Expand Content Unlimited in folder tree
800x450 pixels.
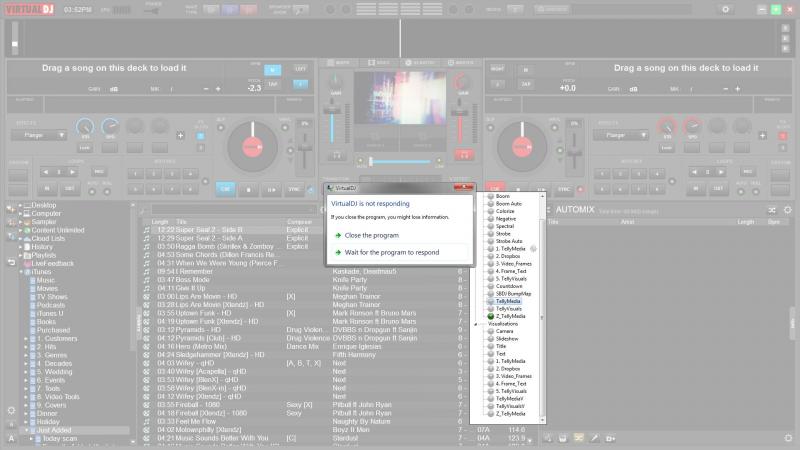tap(20, 230)
